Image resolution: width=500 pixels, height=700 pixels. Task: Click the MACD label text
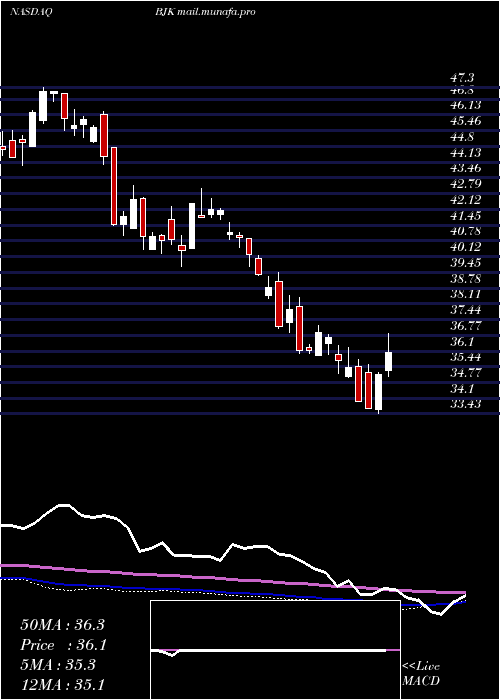pyautogui.click(x=421, y=681)
